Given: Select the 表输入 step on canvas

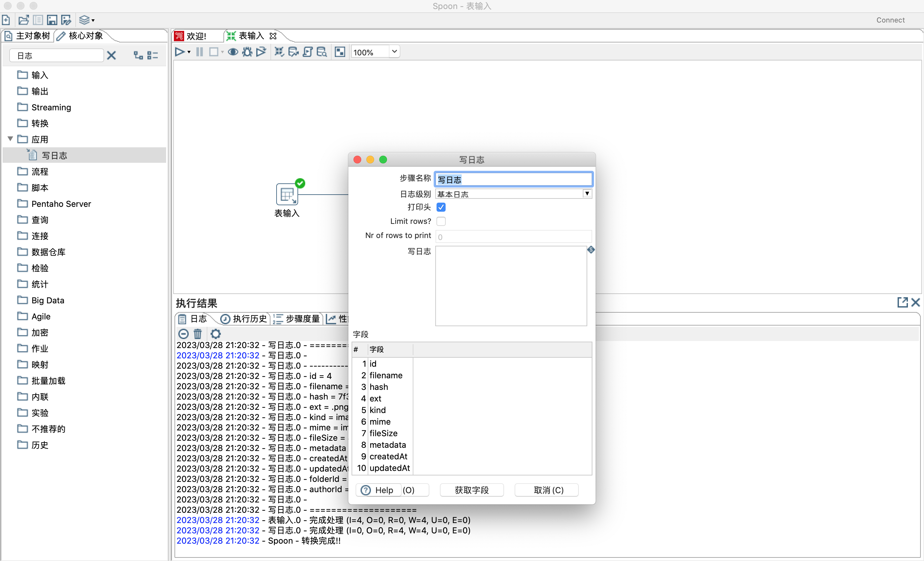Looking at the screenshot, I should pos(287,194).
